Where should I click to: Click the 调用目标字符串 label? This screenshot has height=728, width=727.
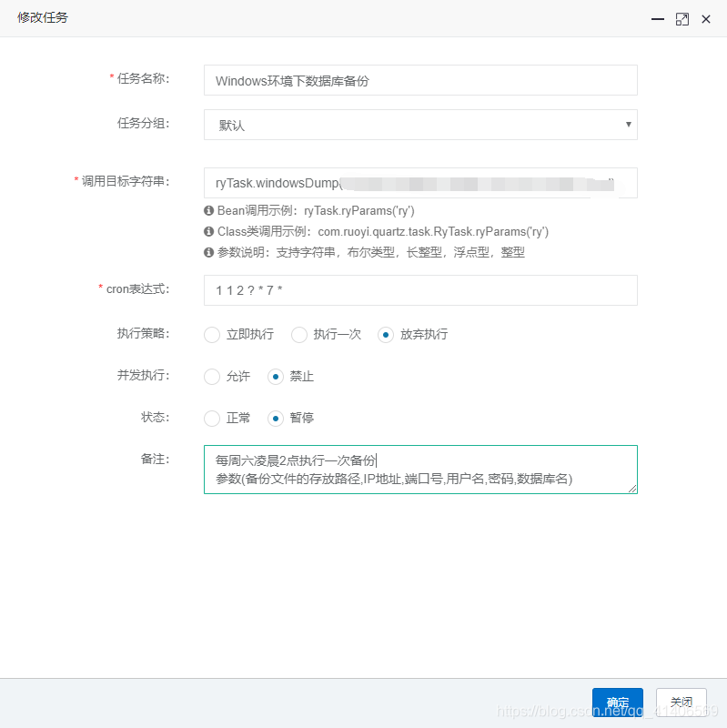click(126, 181)
